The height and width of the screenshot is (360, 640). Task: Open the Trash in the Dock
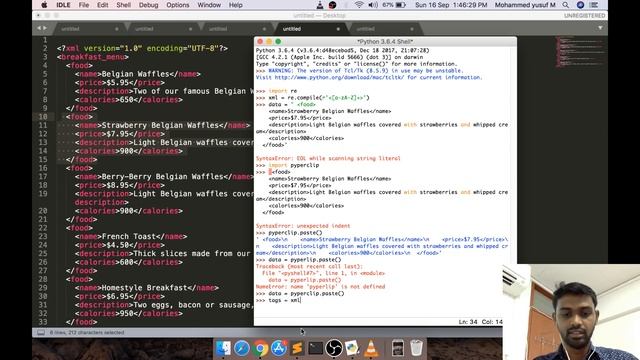(416, 349)
